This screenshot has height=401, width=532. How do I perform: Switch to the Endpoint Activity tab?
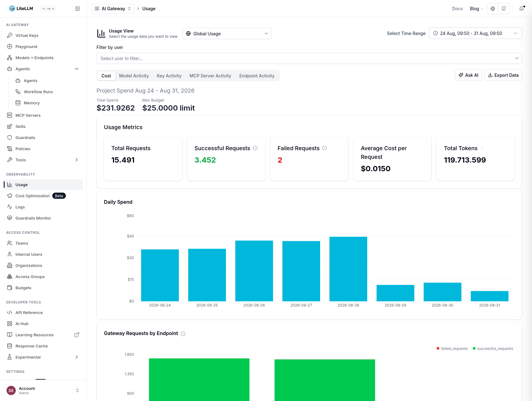[x=257, y=76]
